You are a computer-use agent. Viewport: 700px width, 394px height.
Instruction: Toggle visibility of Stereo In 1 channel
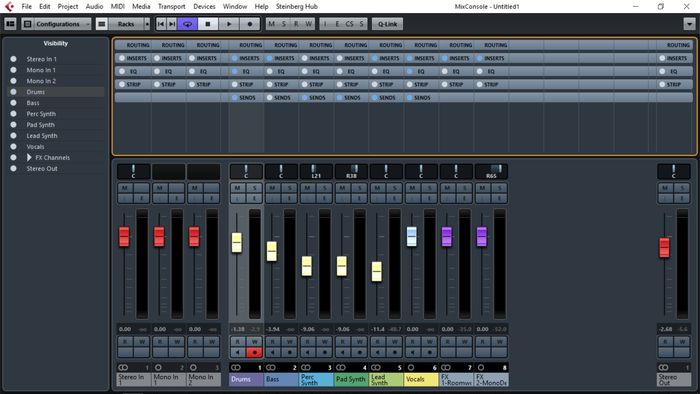(x=13, y=59)
